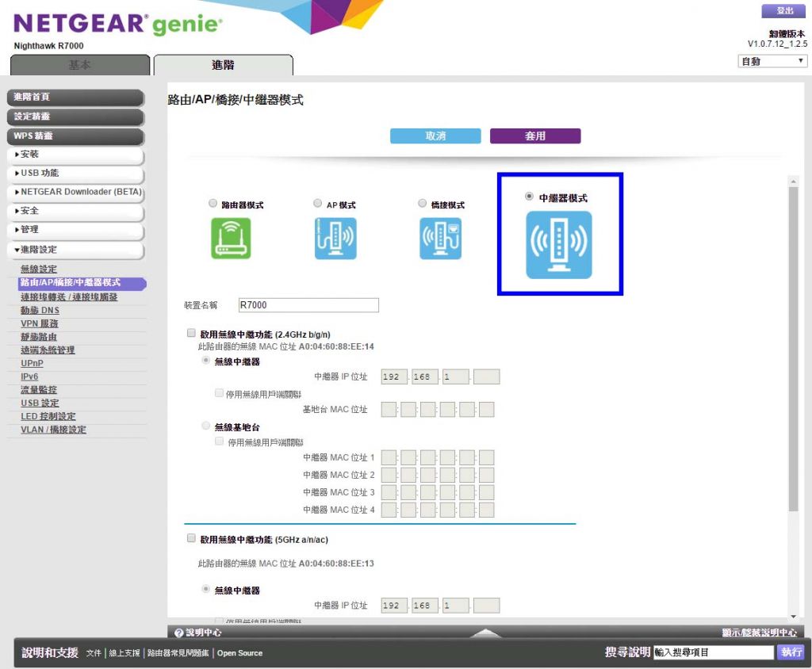Click the 套用 apply button

click(x=535, y=136)
